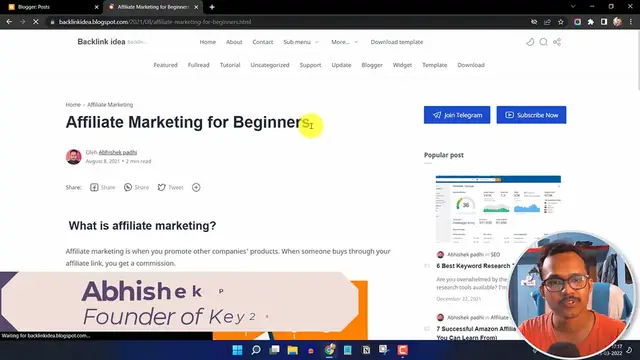640x360 pixels.
Task: Click popular post dashboard thumbnail
Action: pos(498,209)
